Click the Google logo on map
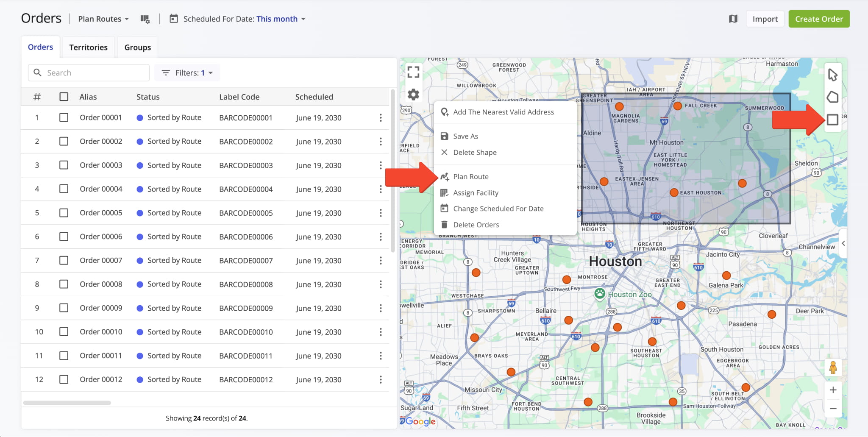This screenshot has height=437, width=868. [420, 421]
